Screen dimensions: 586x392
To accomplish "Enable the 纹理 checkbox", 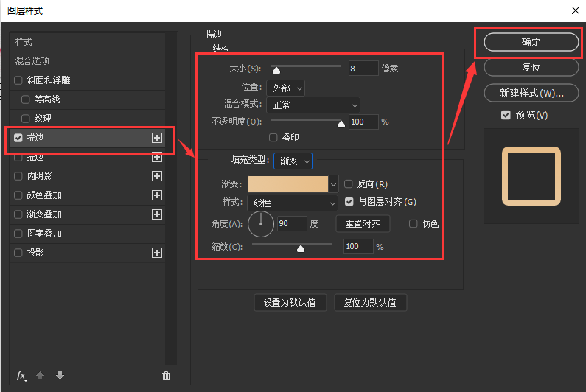I will pos(25,119).
